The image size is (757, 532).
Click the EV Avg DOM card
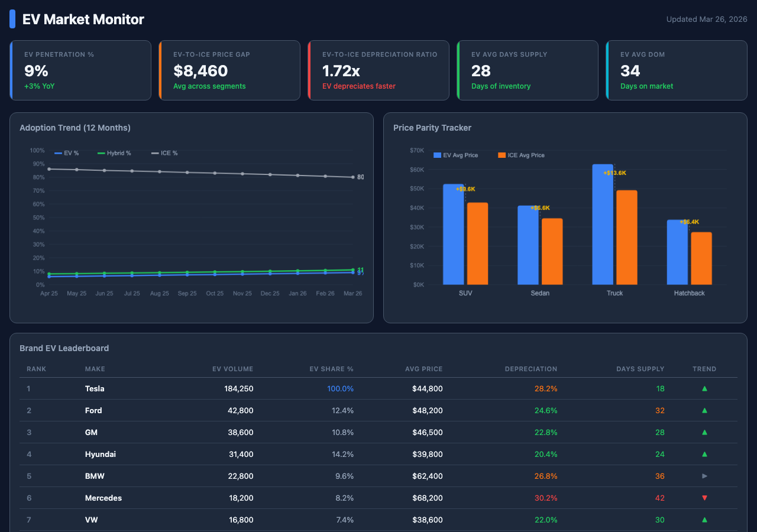pos(677,70)
